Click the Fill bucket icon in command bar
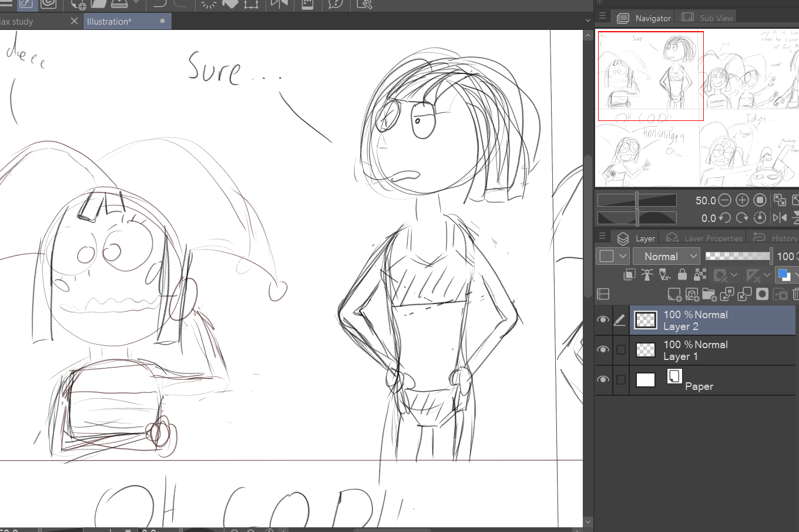 point(230,4)
